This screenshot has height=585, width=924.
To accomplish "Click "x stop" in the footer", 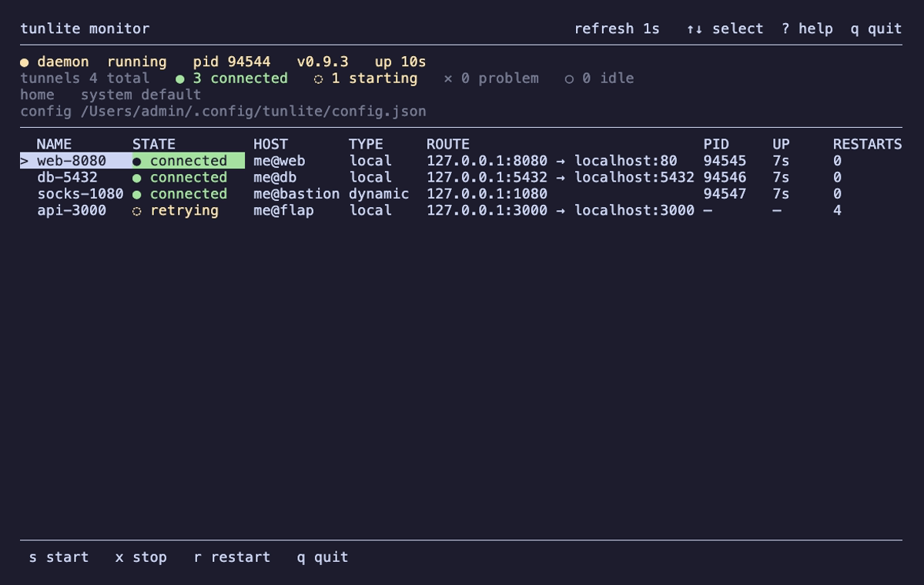I will coord(141,557).
